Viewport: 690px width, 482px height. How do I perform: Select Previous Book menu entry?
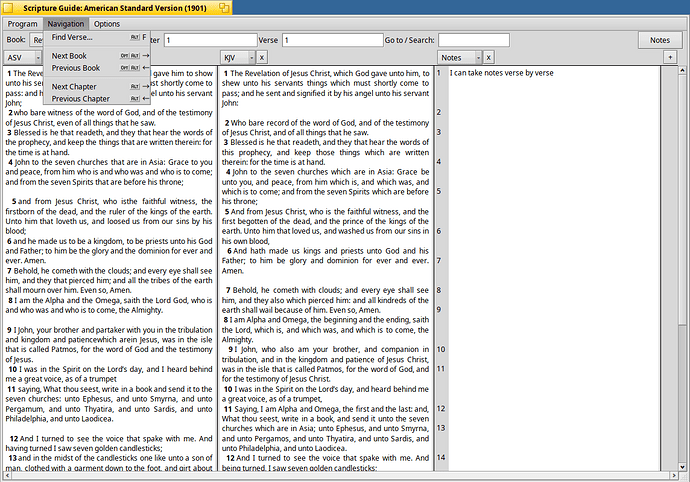[99, 68]
